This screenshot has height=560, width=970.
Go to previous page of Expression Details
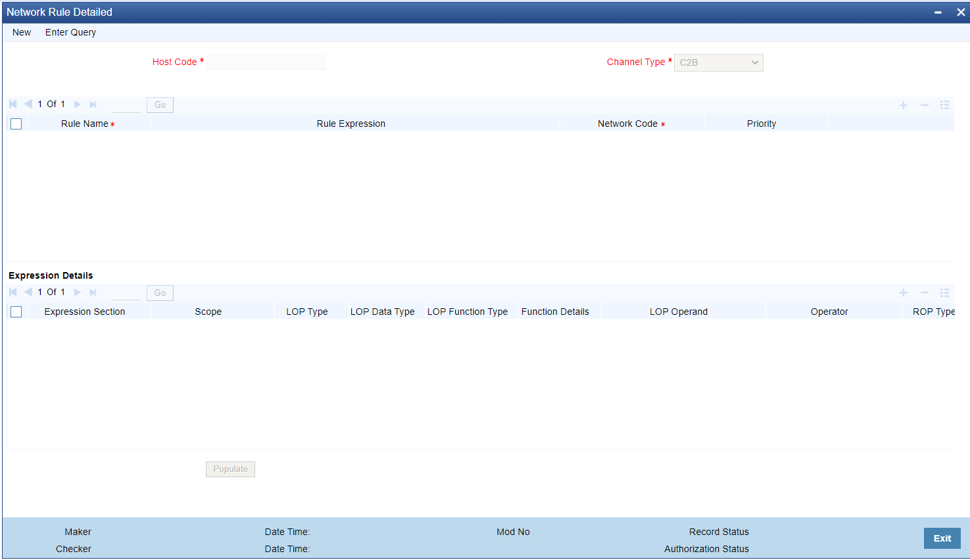pos(28,292)
